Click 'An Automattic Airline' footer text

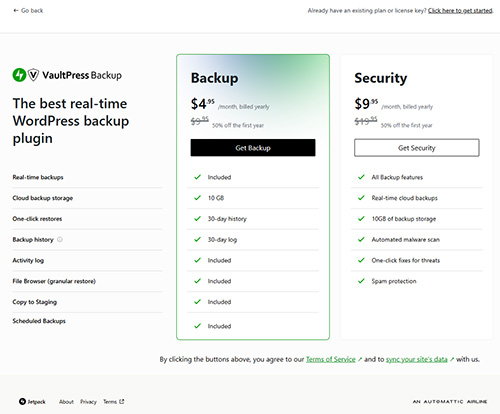coord(450,402)
